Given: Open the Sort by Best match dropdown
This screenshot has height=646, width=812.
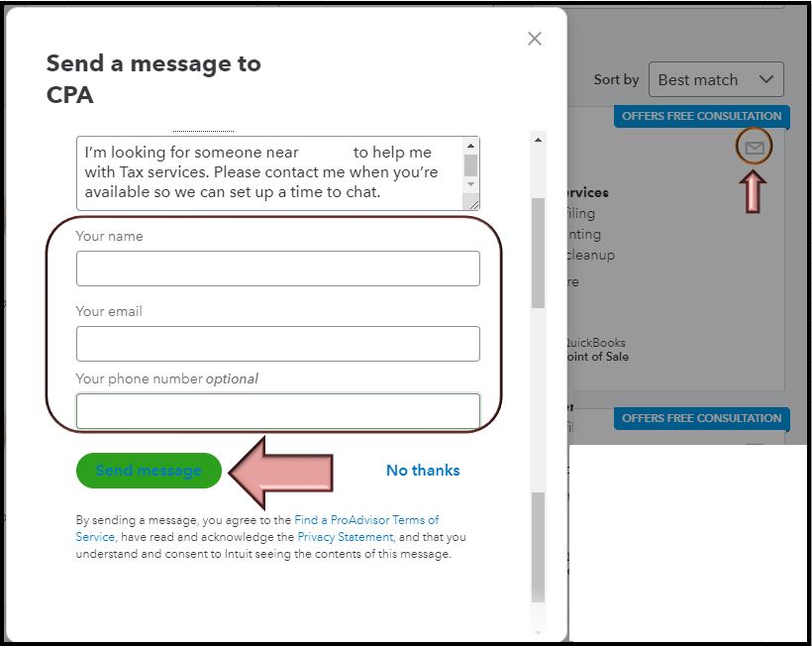Looking at the screenshot, I should point(715,79).
